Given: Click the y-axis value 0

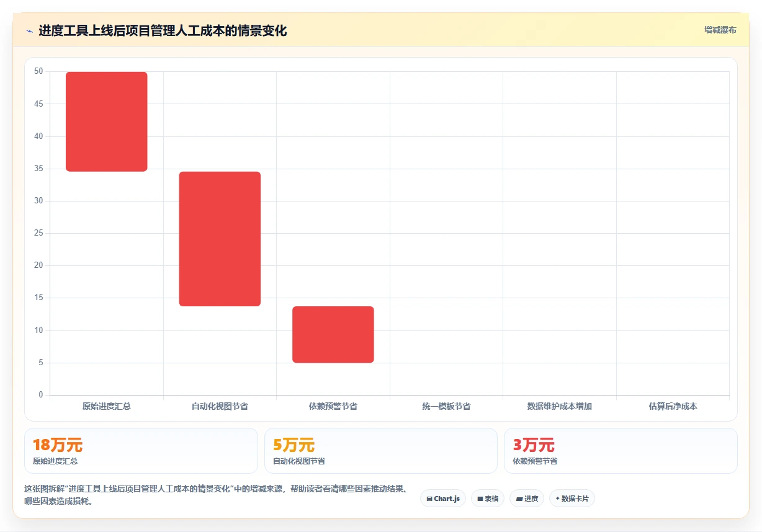Looking at the screenshot, I should click(41, 395).
